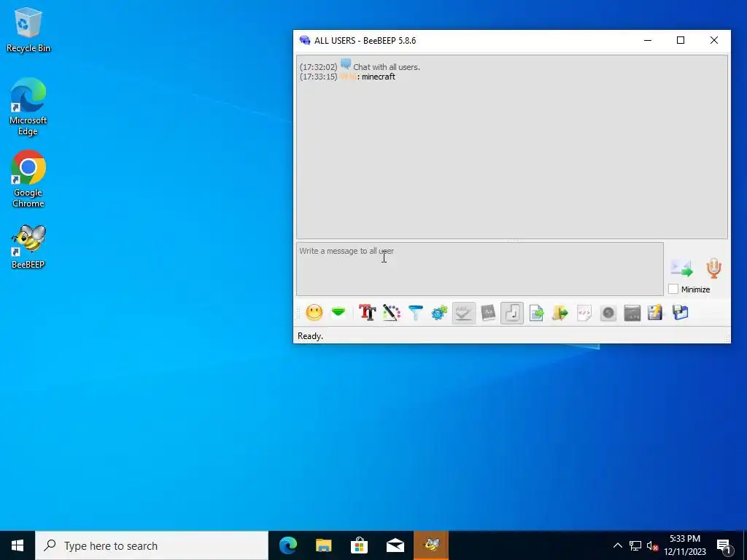
Task: Select the BeeBEEP desktop shortcut
Action: coord(28,246)
